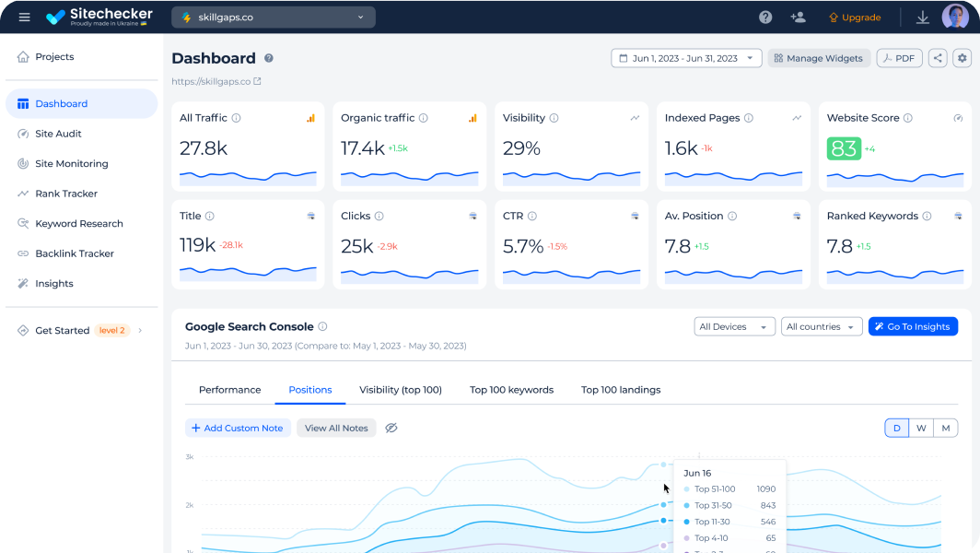Viewport: 980px width, 553px height.
Task: Click the Website Score gauge icon
Action: 958,118
